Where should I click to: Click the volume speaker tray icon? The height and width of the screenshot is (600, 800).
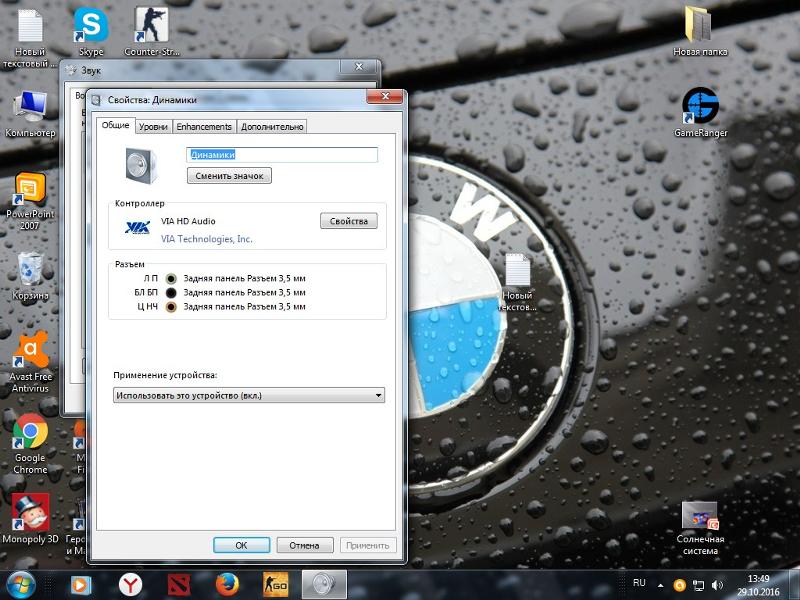click(x=718, y=585)
